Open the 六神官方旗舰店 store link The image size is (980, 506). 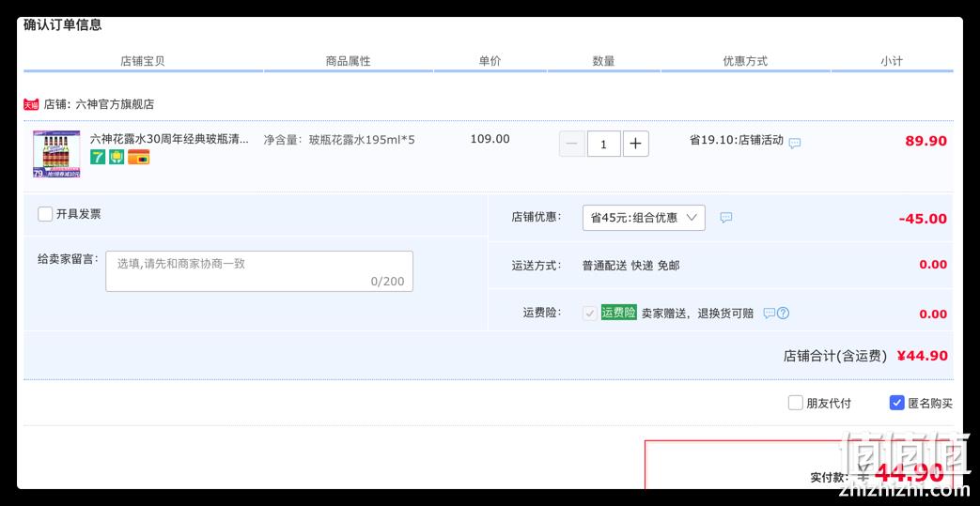point(115,104)
